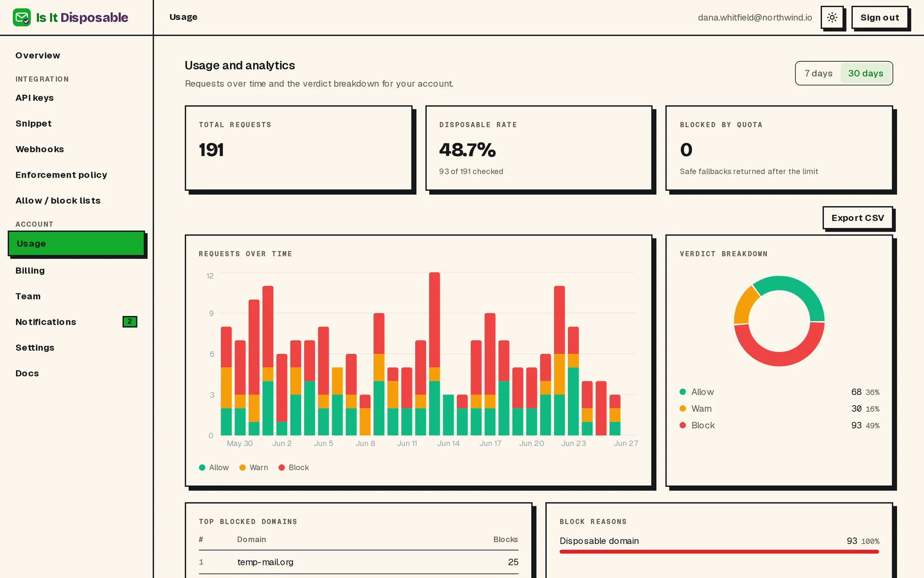Select the temp-mail.org row in blocked domains
The height and width of the screenshot is (578, 924).
click(x=359, y=562)
